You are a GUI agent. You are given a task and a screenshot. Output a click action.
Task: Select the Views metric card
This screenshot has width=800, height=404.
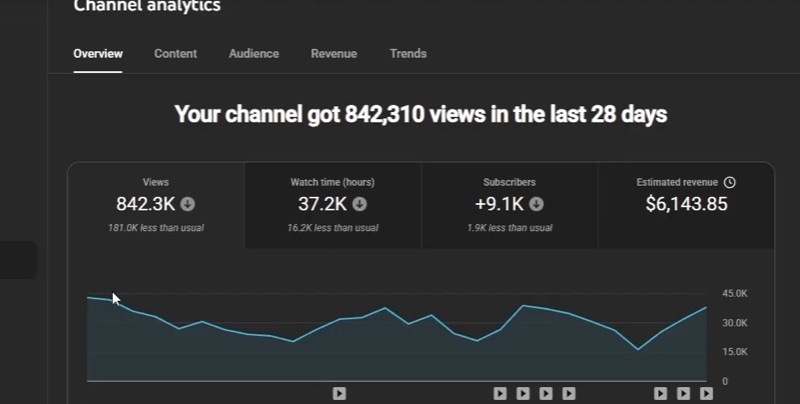tap(156, 206)
